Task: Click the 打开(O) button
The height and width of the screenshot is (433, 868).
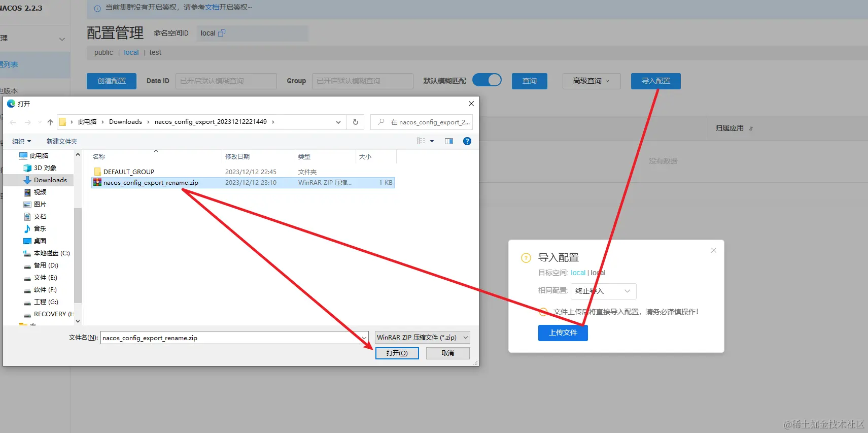Action: (397, 353)
